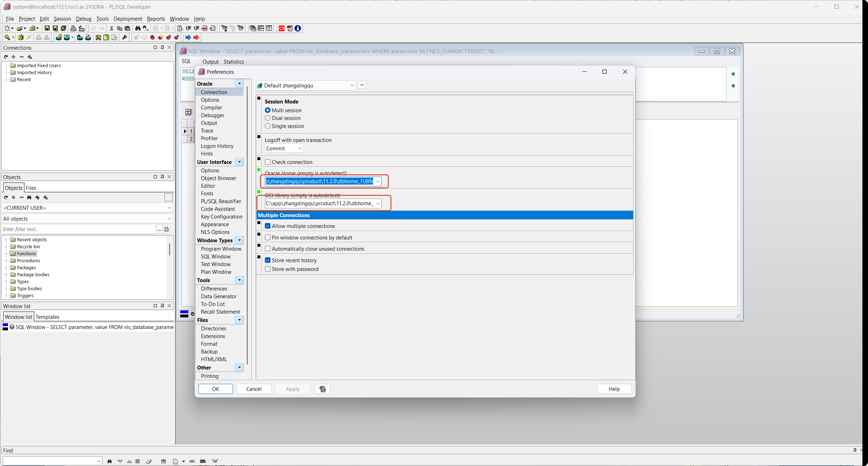Screen dimensions: 868x466
Task: Click the Log on key icon
Action: pos(7,37)
